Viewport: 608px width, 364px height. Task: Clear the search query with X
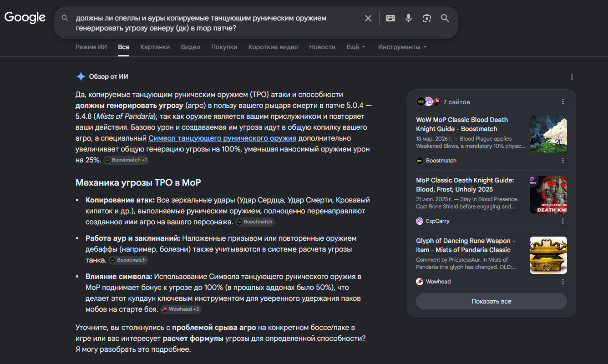tap(368, 18)
